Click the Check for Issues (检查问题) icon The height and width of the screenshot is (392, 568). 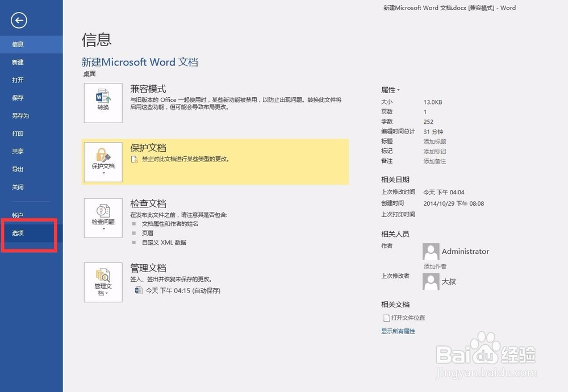click(x=103, y=217)
